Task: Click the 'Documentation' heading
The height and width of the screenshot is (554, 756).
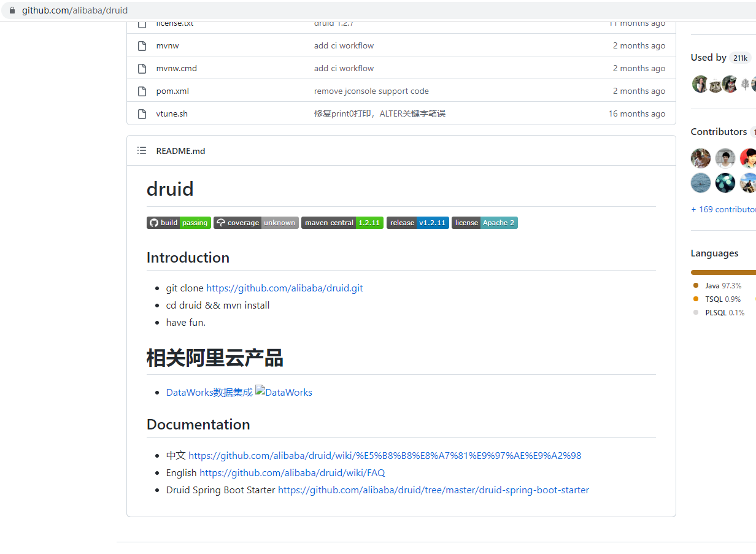Action: click(198, 425)
